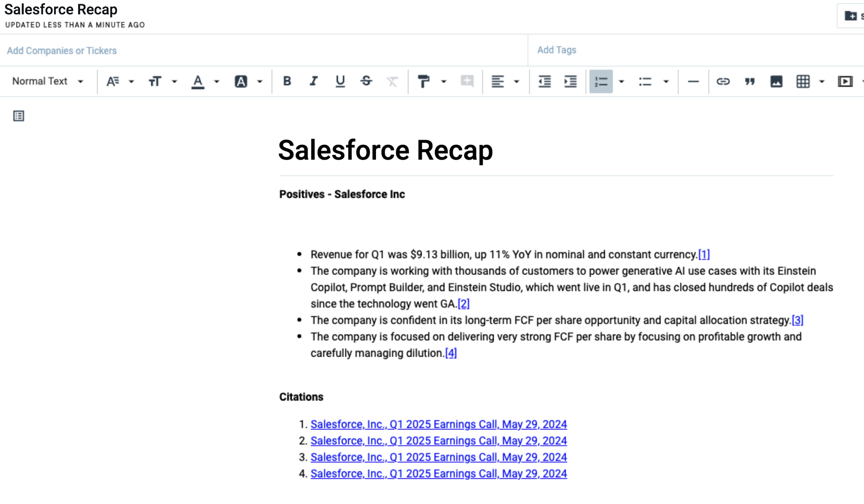This screenshot has width=864, height=504.
Task: Click the line height formatting icon
Action: (x=113, y=82)
